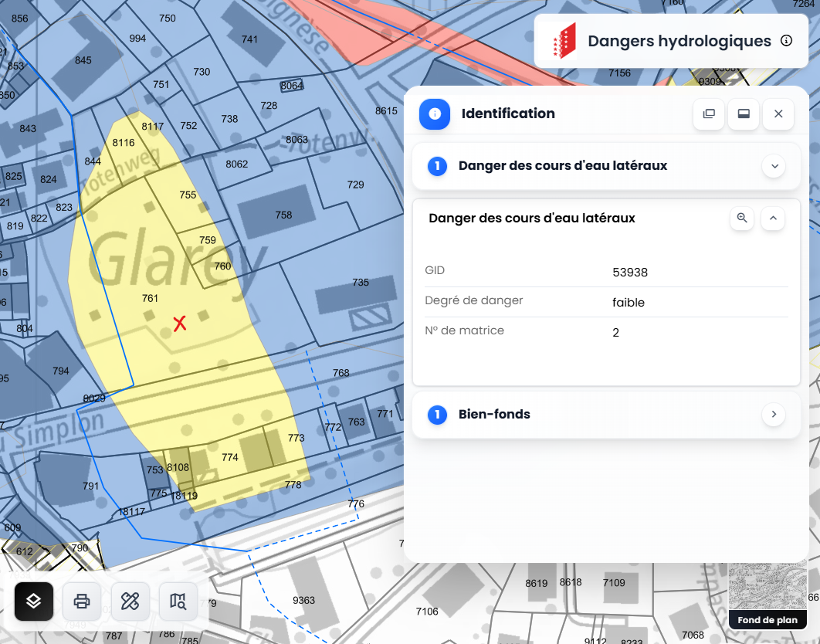Open the layers panel button
Screen dimensions: 820x644
pos(33,601)
